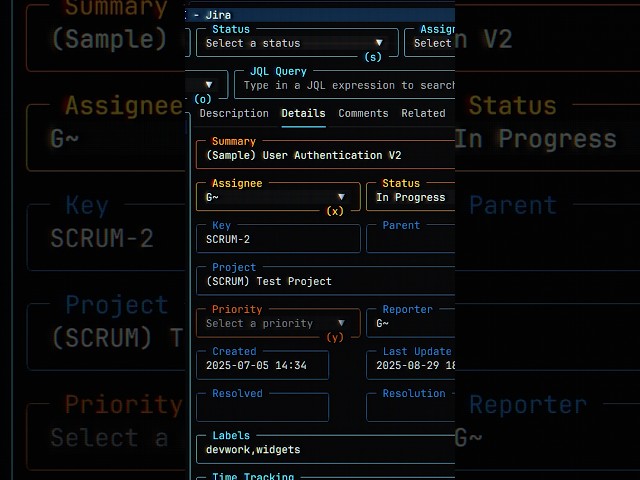
Task: Click the Summary field User Authentication V2
Action: (x=325, y=155)
